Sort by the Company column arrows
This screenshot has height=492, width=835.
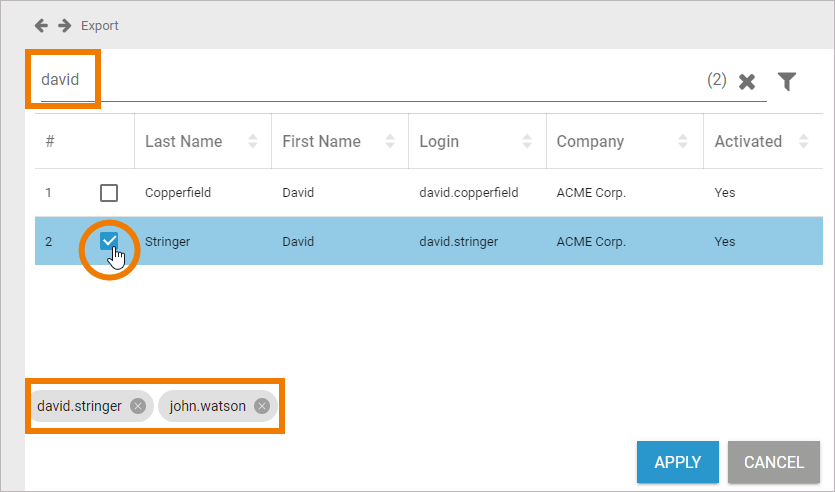coord(683,141)
